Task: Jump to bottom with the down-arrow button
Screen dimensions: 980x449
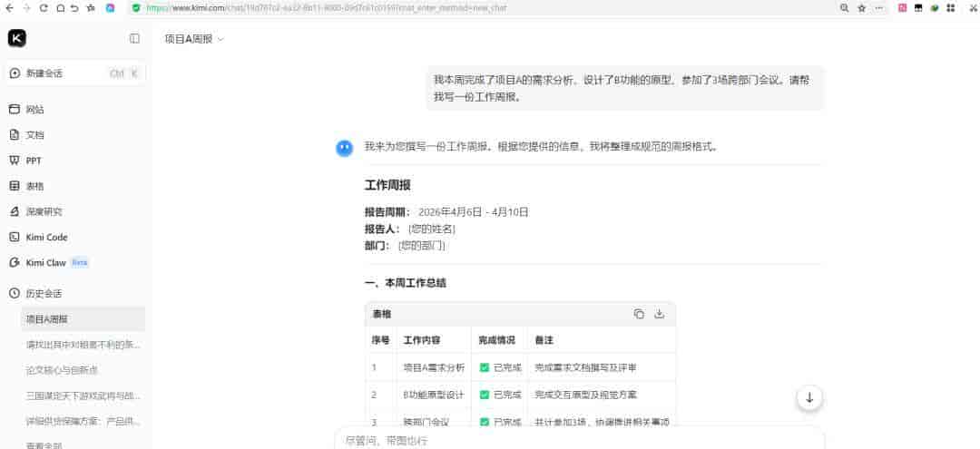Action: coord(809,398)
